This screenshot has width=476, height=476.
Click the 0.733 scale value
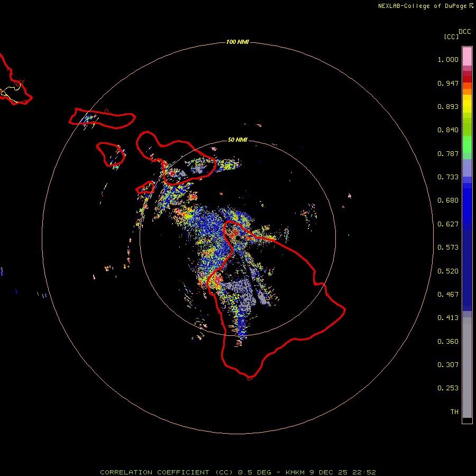(x=448, y=177)
